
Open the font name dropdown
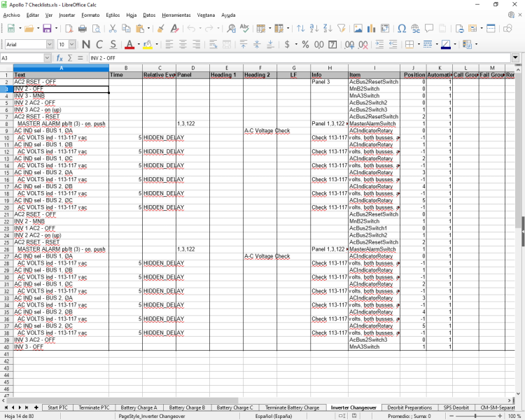point(50,44)
